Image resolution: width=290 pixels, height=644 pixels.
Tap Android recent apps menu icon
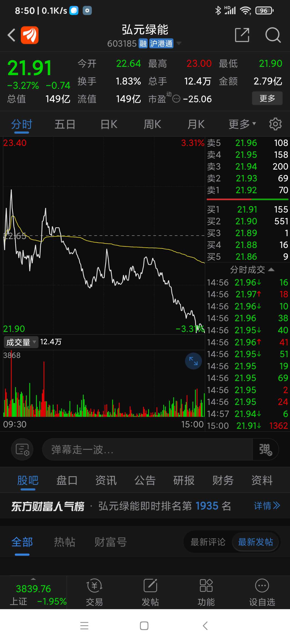pyautogui.click(x=84, y=626)
